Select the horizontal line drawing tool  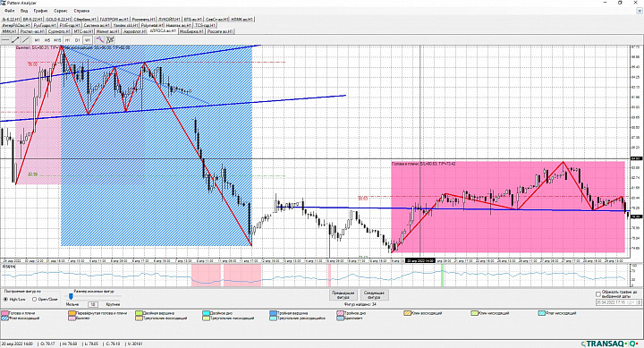[5, 40]
